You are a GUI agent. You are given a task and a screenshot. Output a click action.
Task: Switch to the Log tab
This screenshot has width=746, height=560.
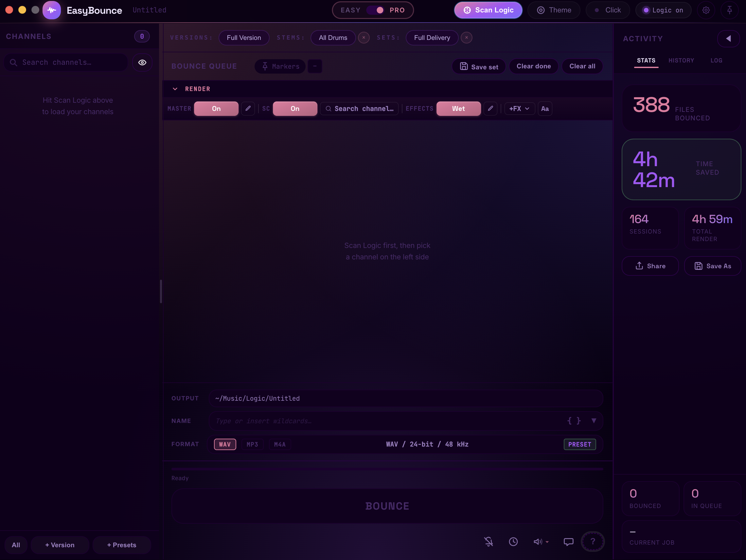[x=716, y=61]
